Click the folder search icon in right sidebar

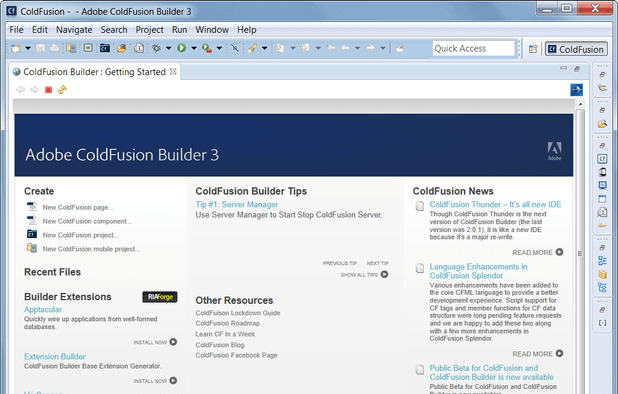tap(602, 124)
